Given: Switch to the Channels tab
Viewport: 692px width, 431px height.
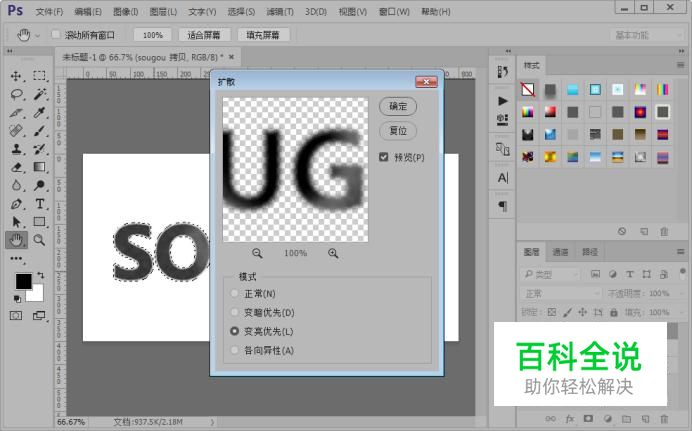Looking at the screenshot, I should [x=560, y=252].
